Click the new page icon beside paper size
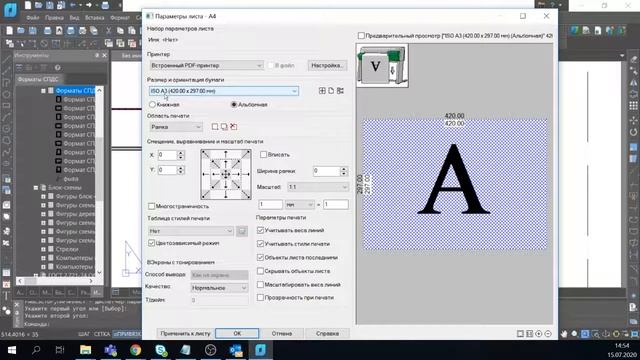This screenshot has height=360, width=640. [331, 91]
